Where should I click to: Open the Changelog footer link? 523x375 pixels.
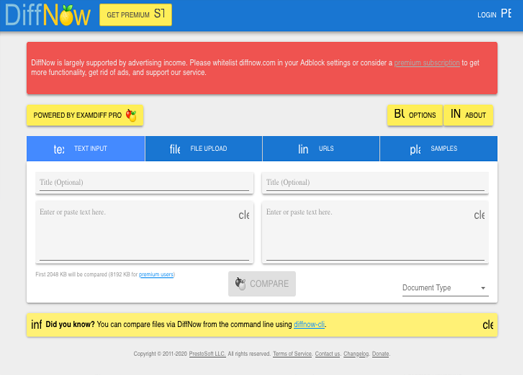tap(356, 354)
